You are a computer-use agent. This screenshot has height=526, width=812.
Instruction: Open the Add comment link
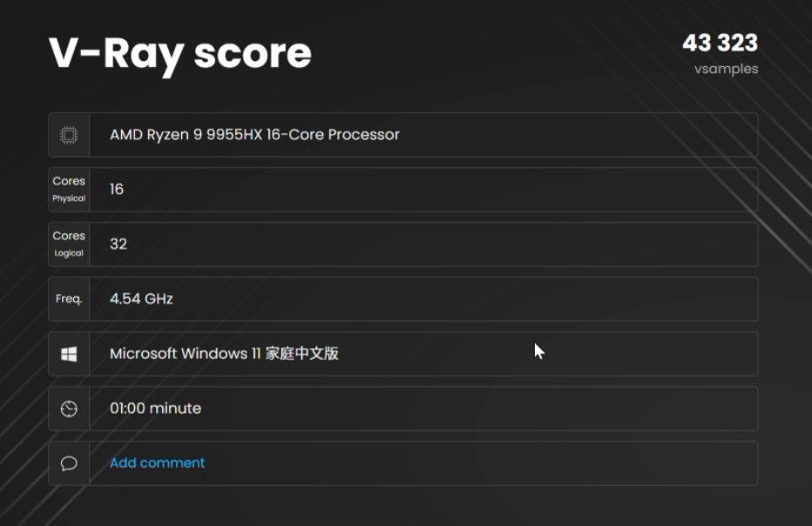coord(157,463)
